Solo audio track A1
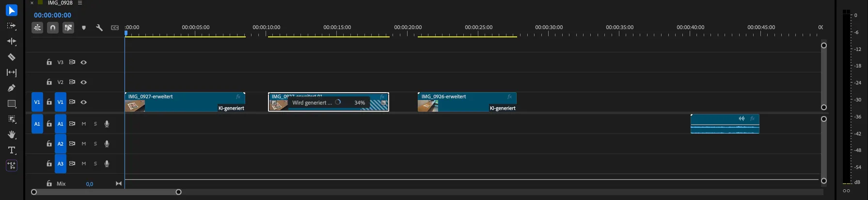Screen dimensions: 868x200 pos(95,124)
